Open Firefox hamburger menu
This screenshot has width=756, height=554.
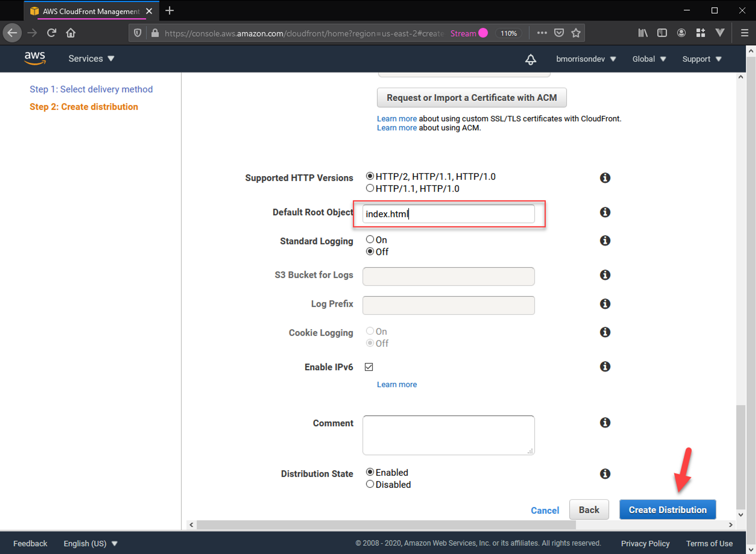pos(745,33)
